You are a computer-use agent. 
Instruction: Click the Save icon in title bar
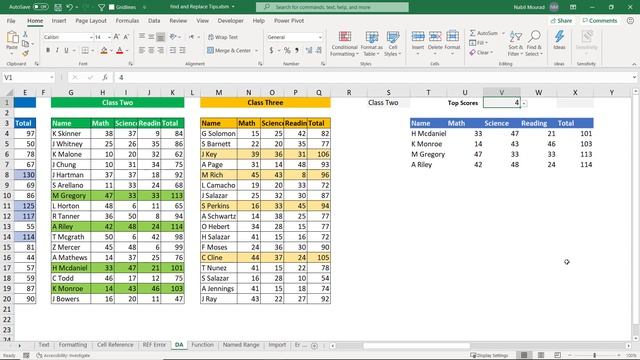(58, 7)
